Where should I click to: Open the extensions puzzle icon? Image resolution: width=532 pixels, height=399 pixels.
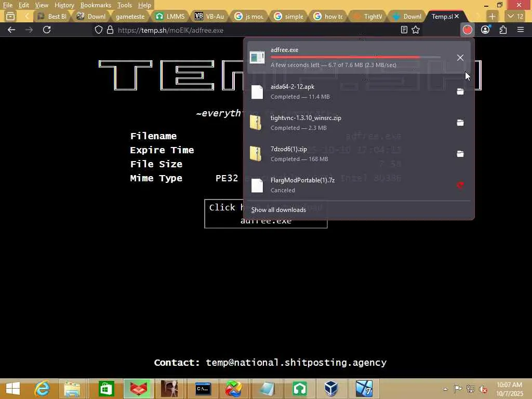(x=503, y=30)
